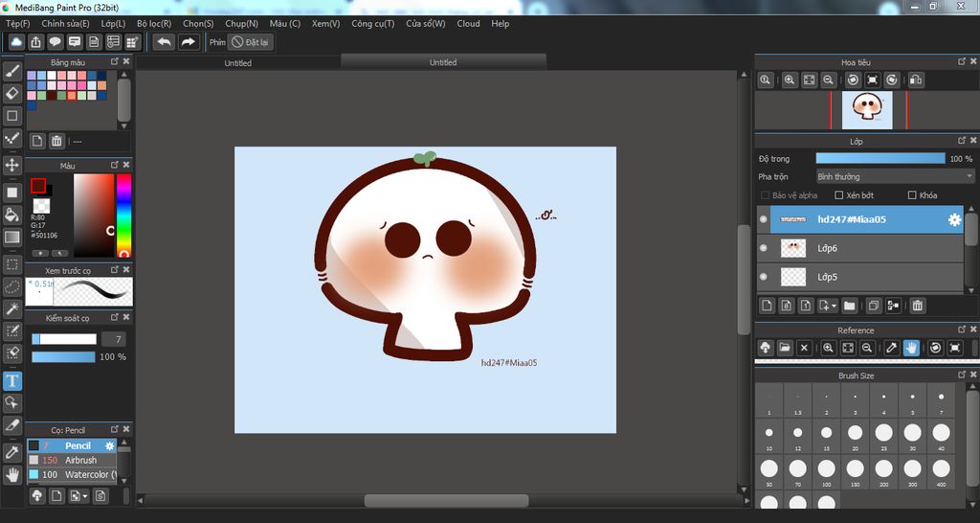Pop out the Màu color panel
The width and height of the screenshot is (980, 523).
(x=115, y=165)
